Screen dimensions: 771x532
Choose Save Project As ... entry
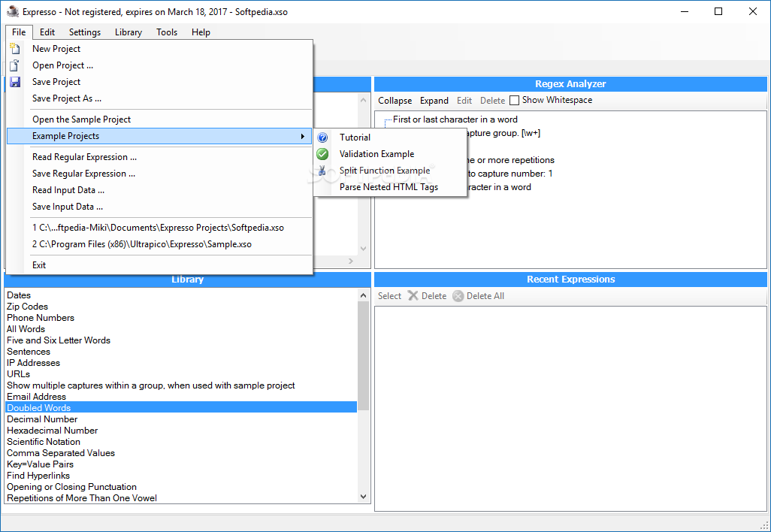tap(160, 98)
